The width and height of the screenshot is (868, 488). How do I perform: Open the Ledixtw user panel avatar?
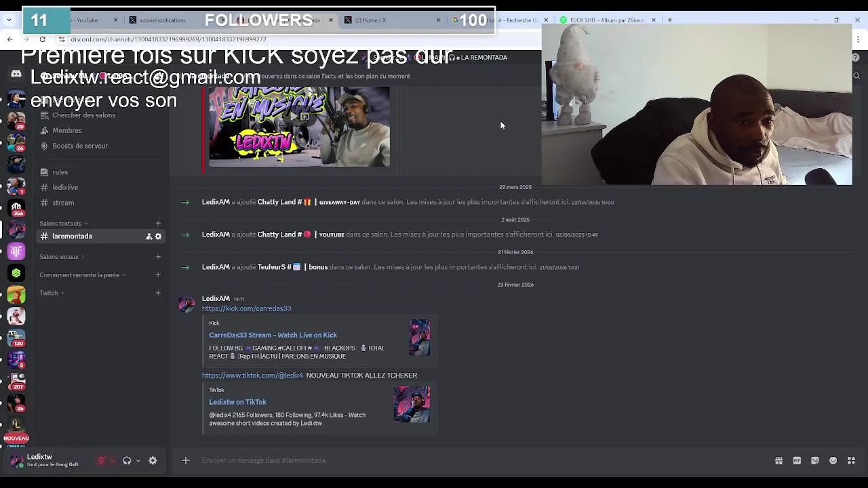pyautogui.click(x=16, y=461)
